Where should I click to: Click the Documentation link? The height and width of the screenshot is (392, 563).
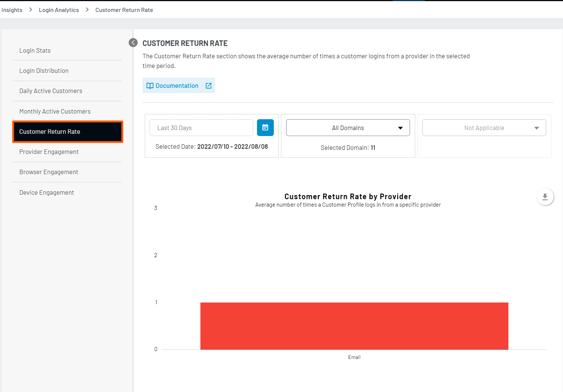point(177,86)
